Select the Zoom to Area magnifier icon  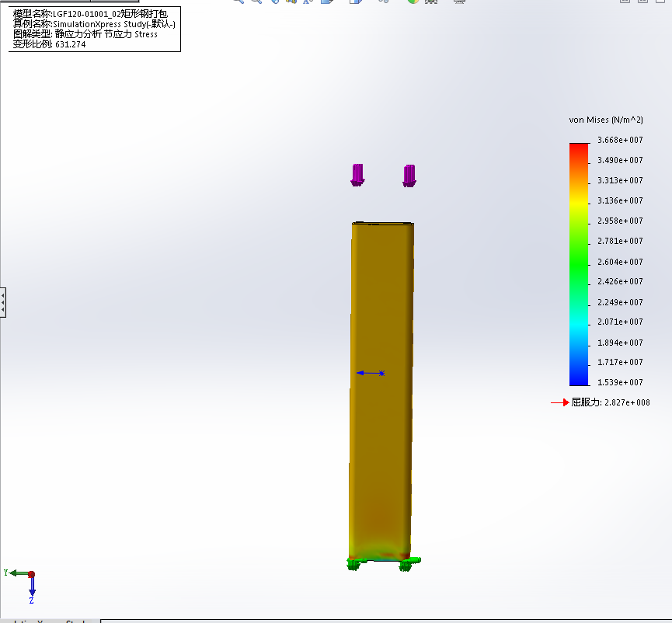click(x=256, y=2)
